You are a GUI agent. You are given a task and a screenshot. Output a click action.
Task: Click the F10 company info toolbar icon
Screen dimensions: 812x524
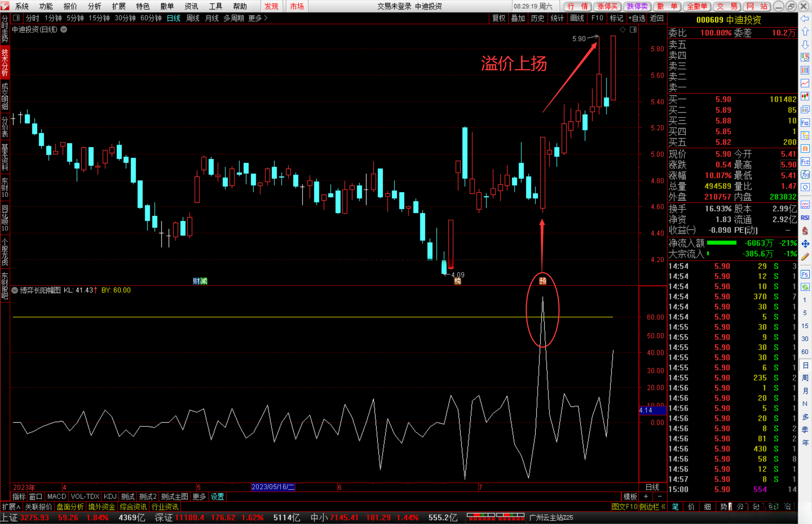805,123
